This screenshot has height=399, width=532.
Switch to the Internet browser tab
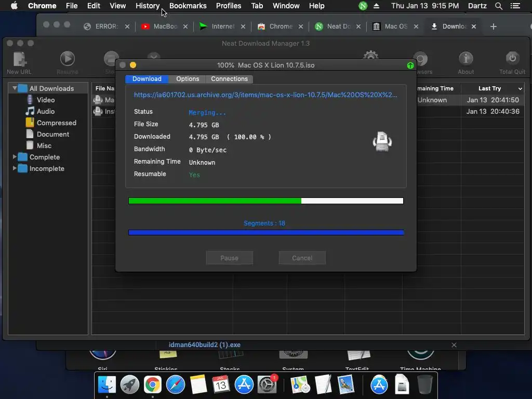coord(222,26)
